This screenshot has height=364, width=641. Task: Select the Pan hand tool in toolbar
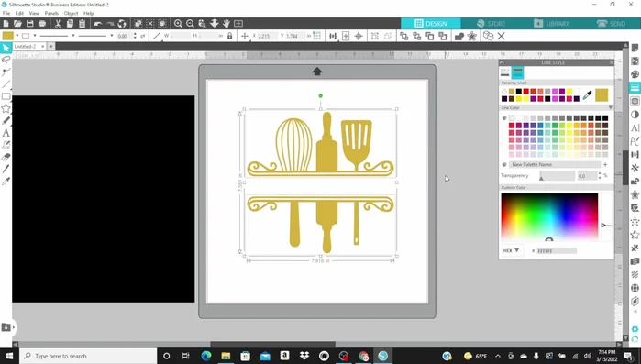coord(227,24)
